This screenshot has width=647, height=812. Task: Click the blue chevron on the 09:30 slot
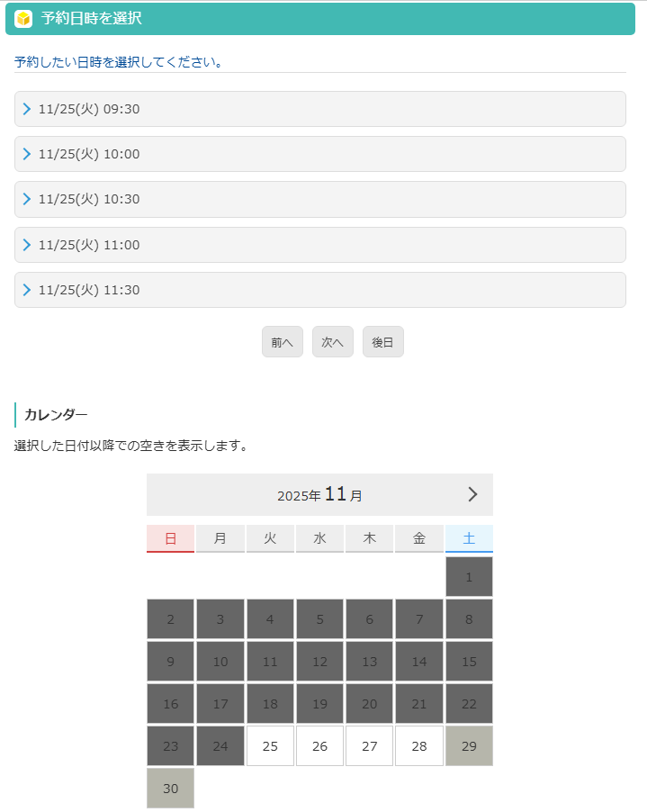point(27,109)
